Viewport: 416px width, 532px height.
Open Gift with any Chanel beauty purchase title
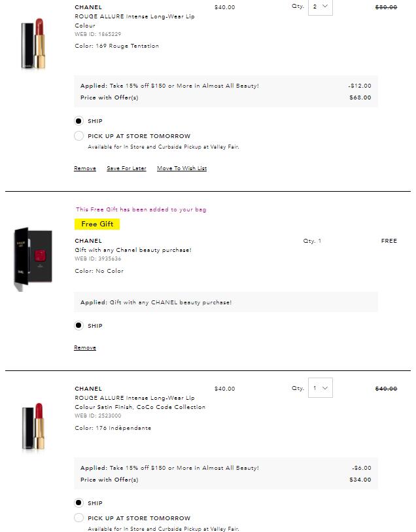pyautogui.click(x=133, y=250)
